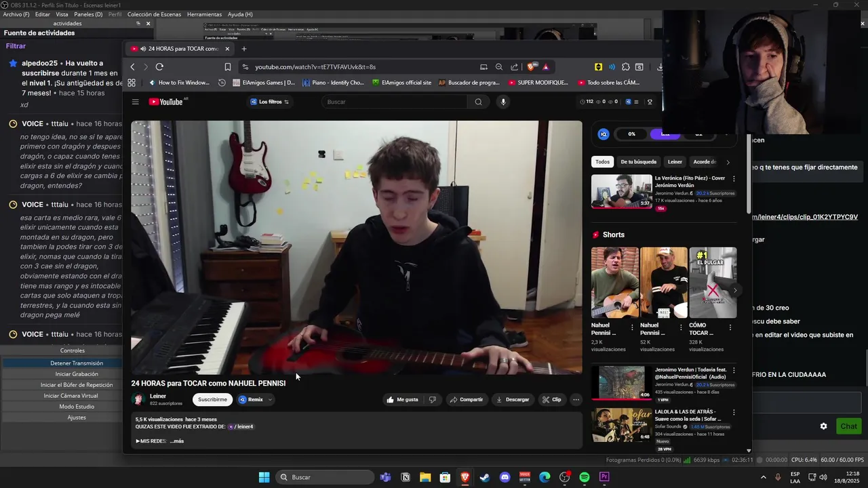Open the bookmarks bar apps grid icon
The height and width of the screenshot is (488, 868).
coord(132,83)
